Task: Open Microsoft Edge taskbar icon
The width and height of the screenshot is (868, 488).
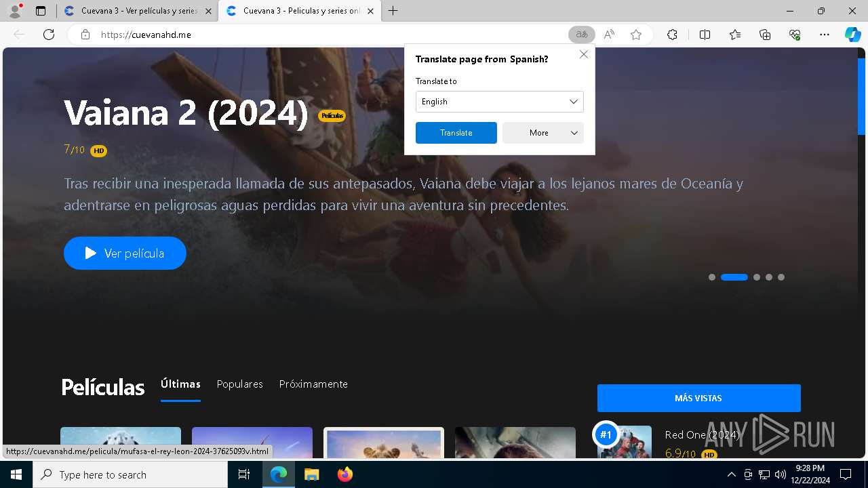Action: click(279, 474)
